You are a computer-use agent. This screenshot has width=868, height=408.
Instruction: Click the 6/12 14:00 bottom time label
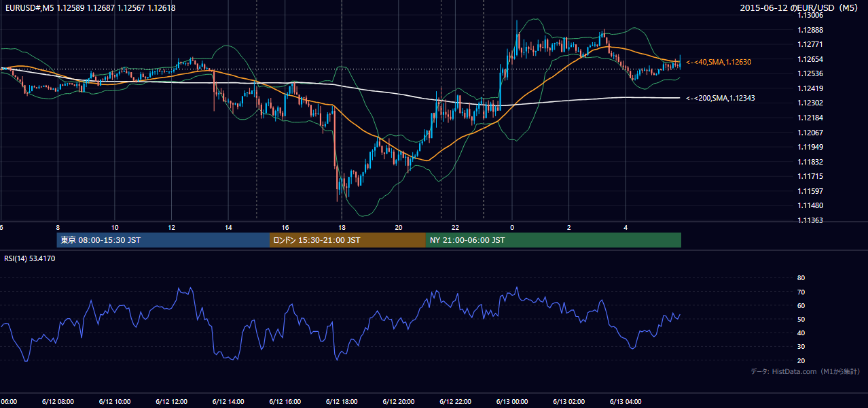(228, 401)
